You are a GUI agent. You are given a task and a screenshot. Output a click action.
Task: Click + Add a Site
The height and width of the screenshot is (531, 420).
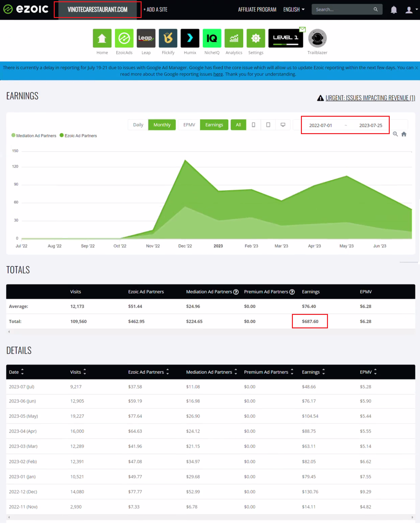(x=155, y=10)
